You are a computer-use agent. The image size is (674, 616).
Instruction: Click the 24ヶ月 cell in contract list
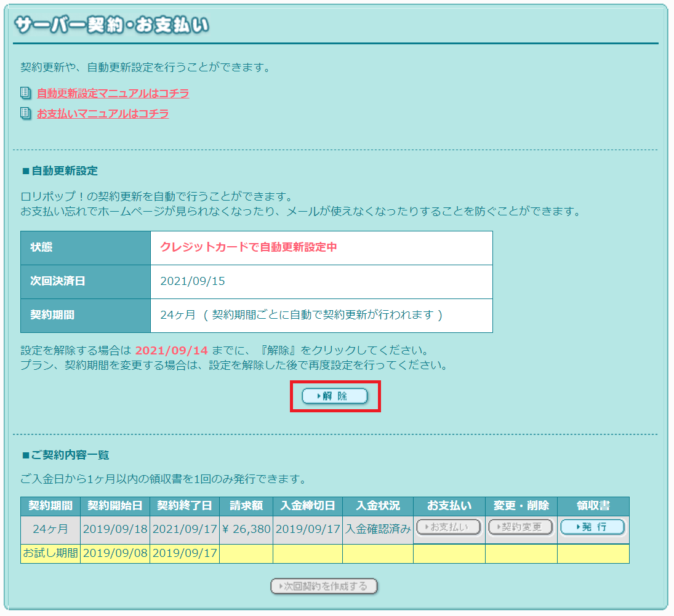click(50, 530)
